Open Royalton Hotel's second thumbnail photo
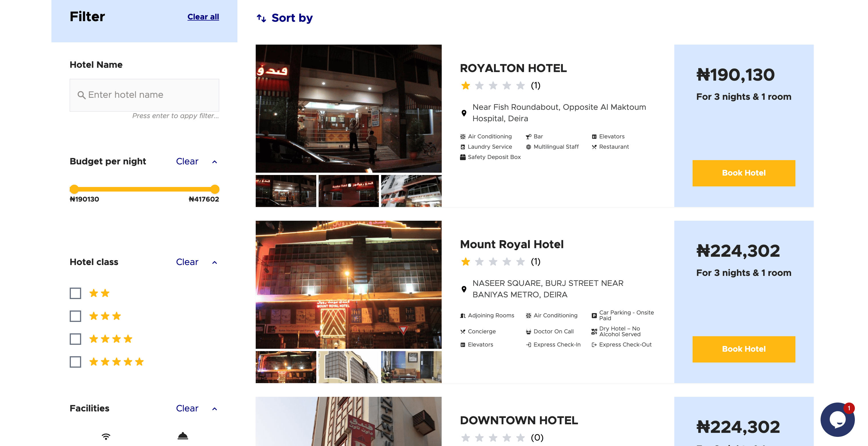This screenshot has width=868, height=446. (348, 191)
